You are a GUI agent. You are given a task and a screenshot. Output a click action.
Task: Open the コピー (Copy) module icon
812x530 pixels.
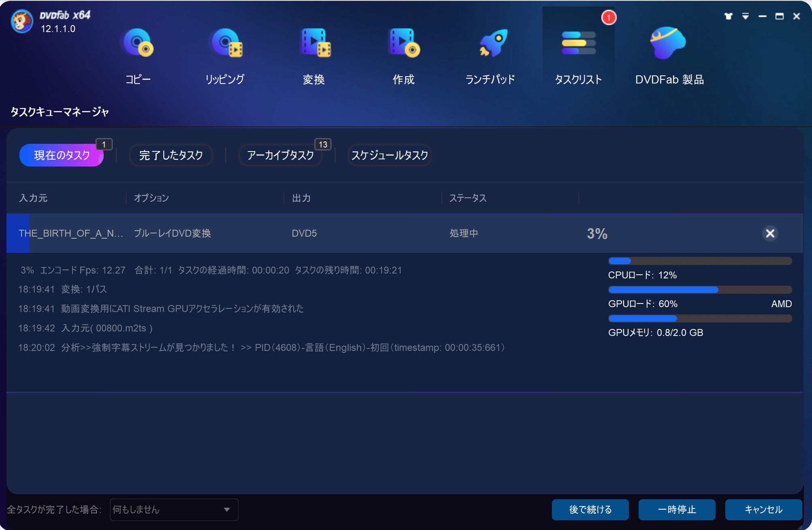[x=138, y=43]
